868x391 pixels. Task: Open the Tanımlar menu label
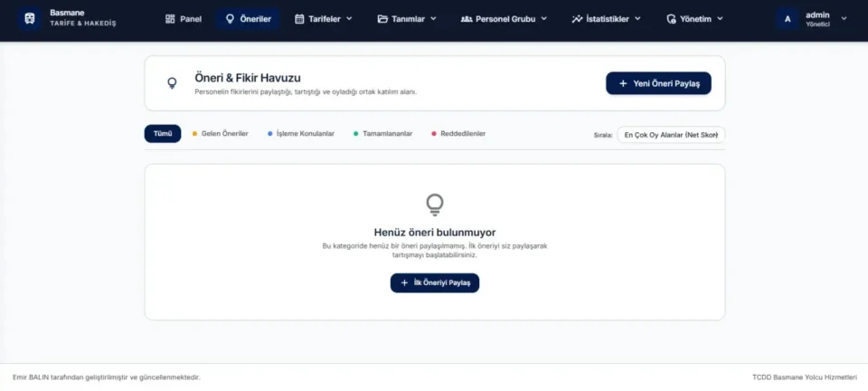tap(408, 19)
